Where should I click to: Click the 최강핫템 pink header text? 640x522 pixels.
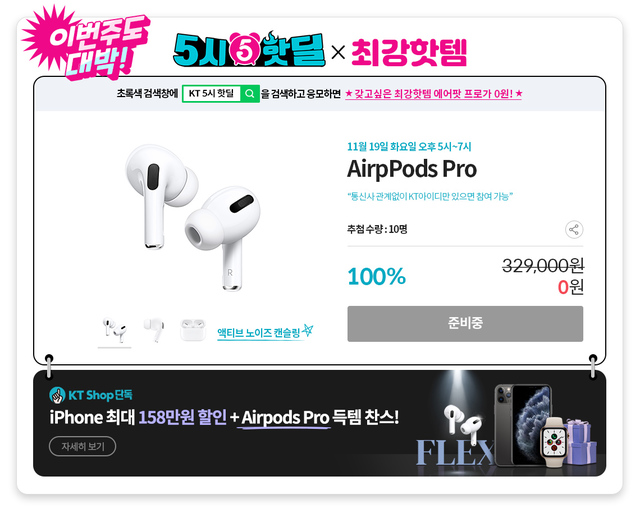pos(409,52)
